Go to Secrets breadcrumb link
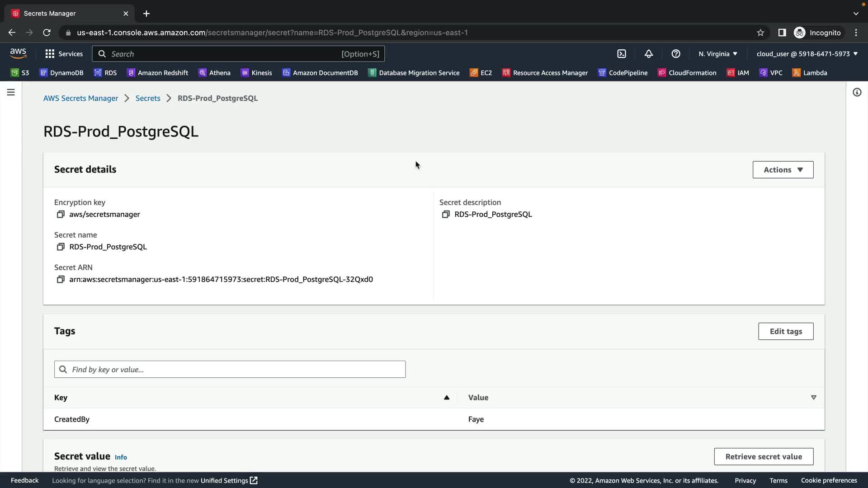Screen dimensions: 868x488 [148, 98]
